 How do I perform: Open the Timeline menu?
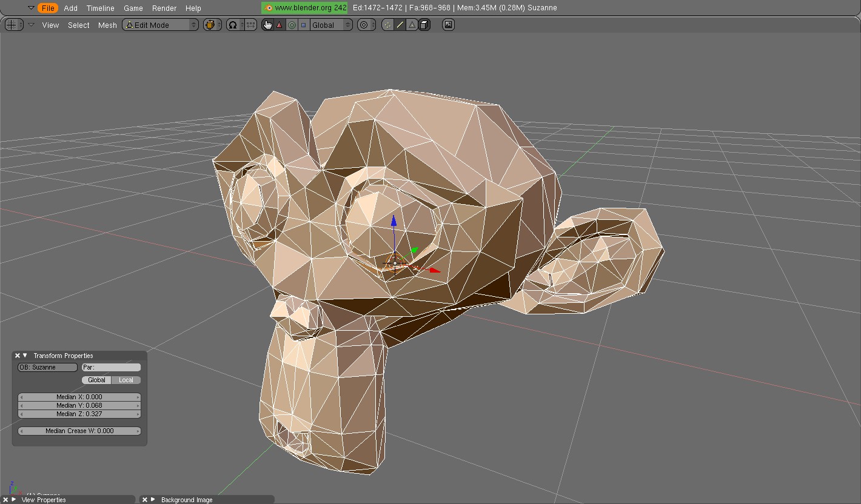click(101, 8)
